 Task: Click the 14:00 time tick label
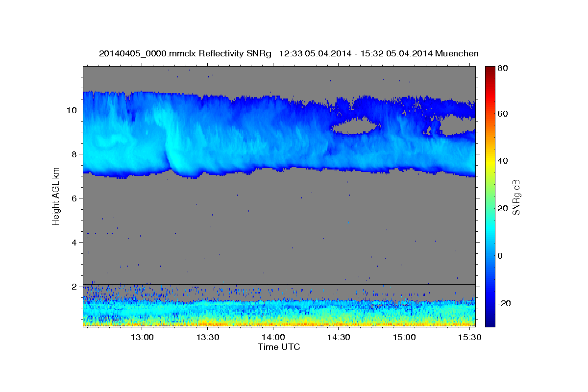pos(273,337)
